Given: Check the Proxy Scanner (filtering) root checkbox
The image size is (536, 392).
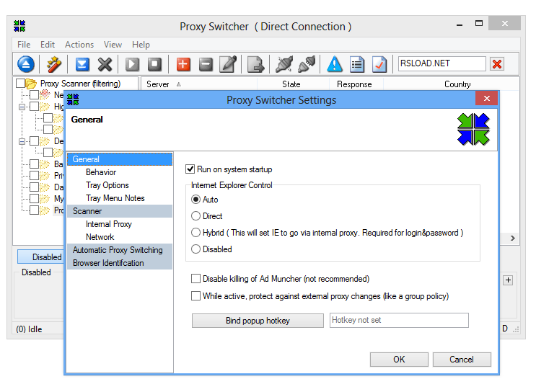Looking at the screenshot, I should pyautogui.click(x=20, y=84).
